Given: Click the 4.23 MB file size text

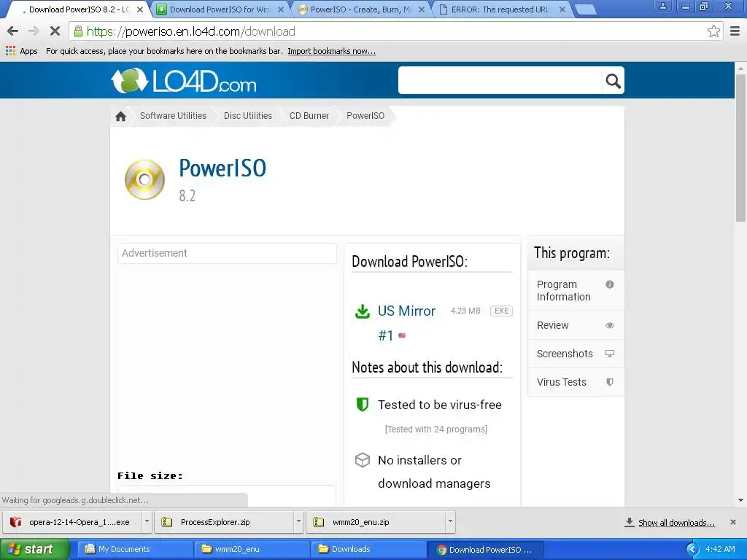Looking at the screenshot, I should coord(465,311).
